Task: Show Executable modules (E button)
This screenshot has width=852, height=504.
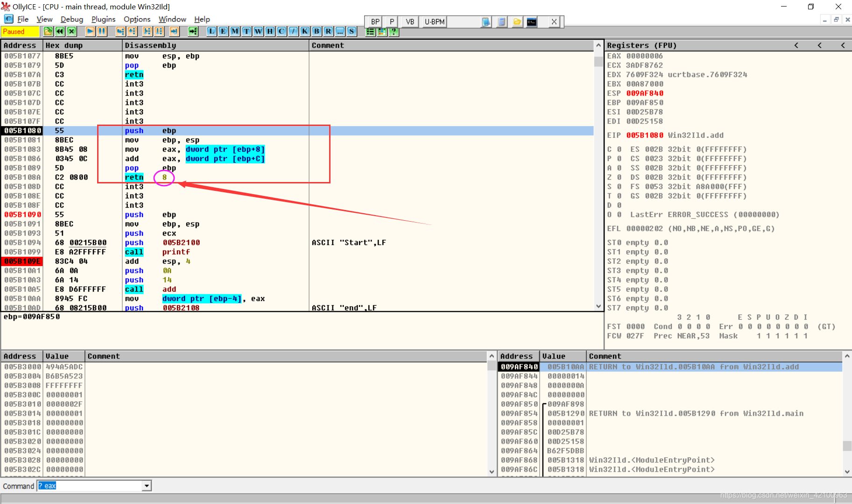Action: pos(224,31)
